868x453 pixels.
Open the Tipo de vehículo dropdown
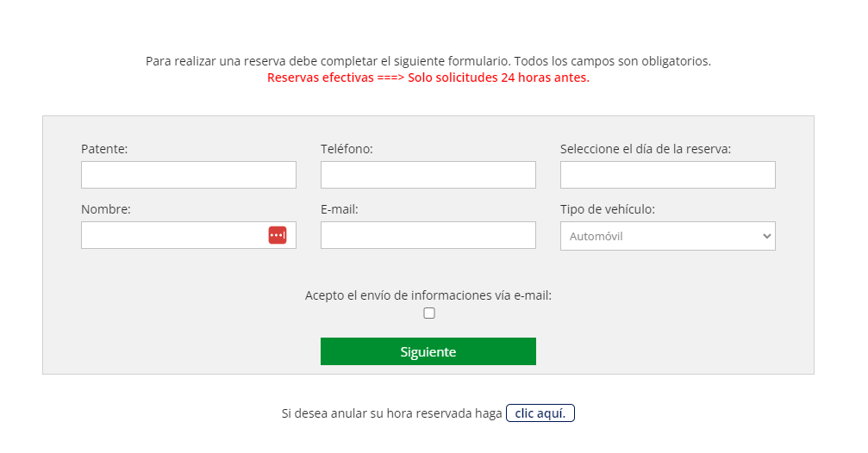point(667,236)
